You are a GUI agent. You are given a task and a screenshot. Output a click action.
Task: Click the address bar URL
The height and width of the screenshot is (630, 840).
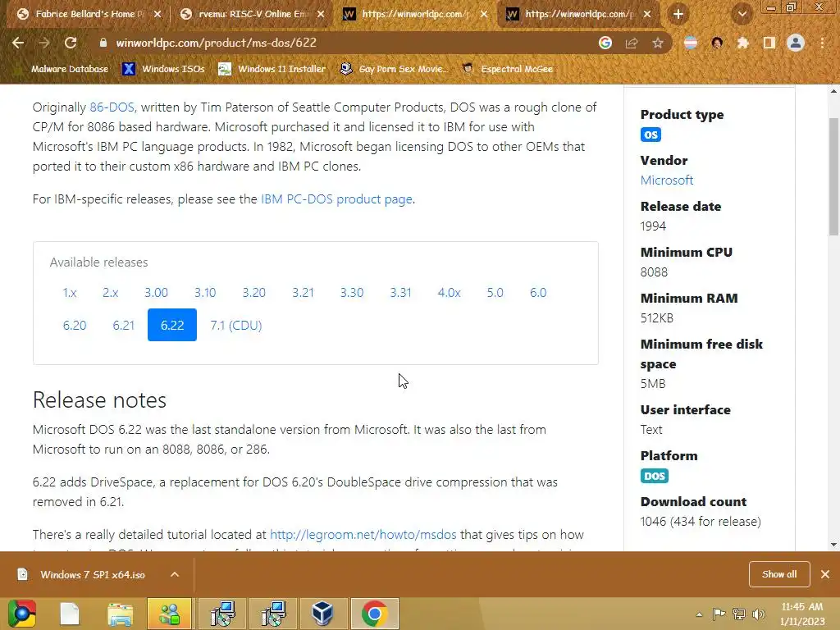click(216, 43)
